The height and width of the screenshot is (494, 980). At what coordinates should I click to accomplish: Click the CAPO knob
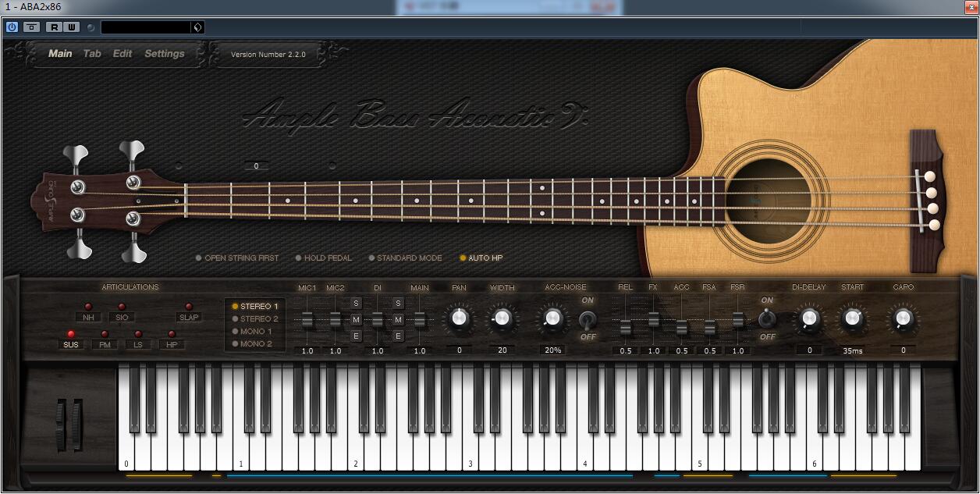tap(903, 318)
